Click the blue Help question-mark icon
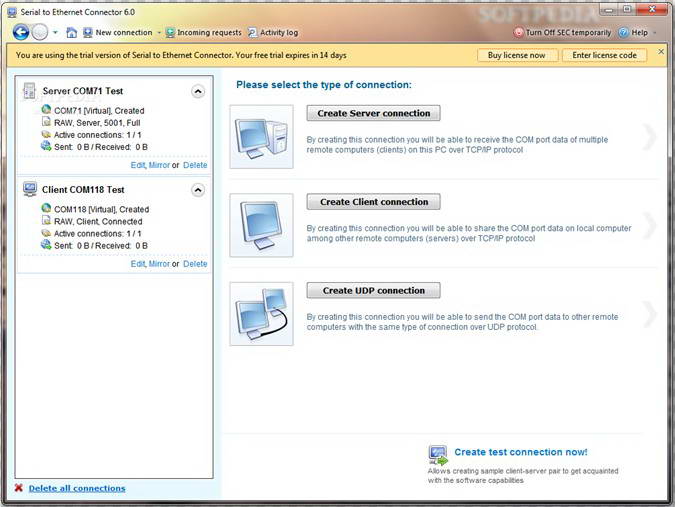Image resolution: width=675 pixels, height=507 pixels. pyautogui.click(x=623, y=32)
